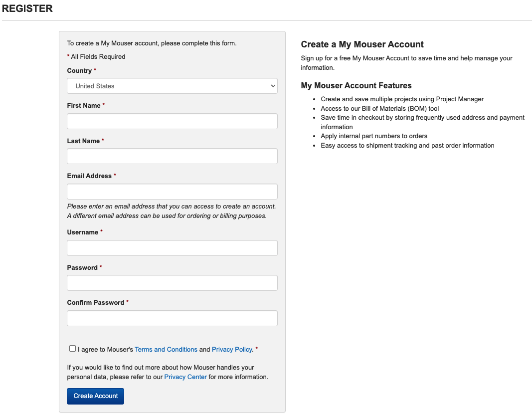Click 'Access to our Bill of Materials (BOM) tool'
532x416 pixels.
click(379, 109)
